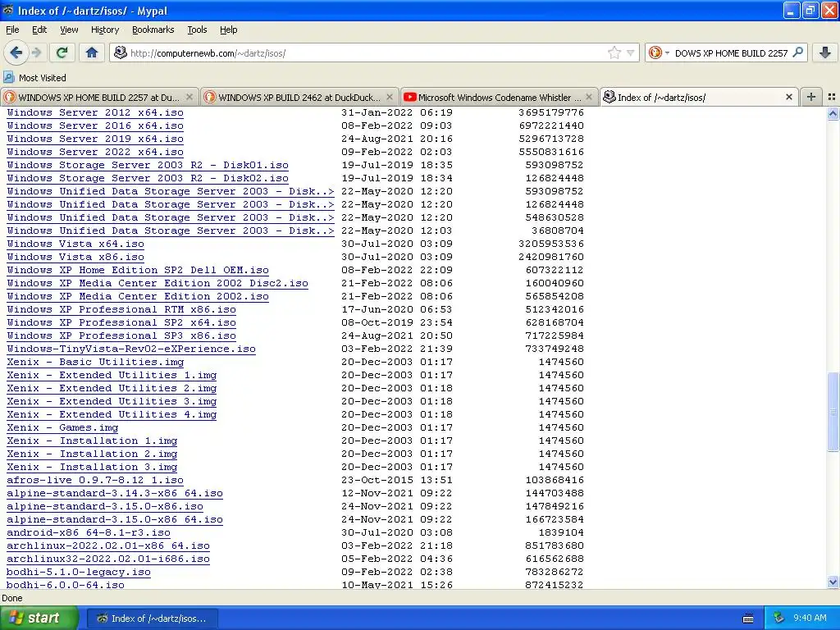Click scrollbar down arrow
Image resolution: width=840 pixels, height=630 pixels.
click(833, 582)
